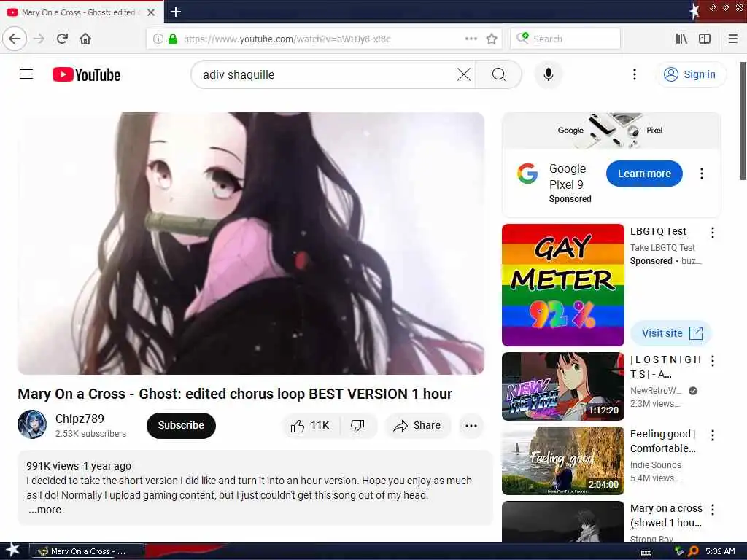Open YouTube guide hamburger menu
The height and width of the screenshot is (560, 747).
(x=26, y=74)
